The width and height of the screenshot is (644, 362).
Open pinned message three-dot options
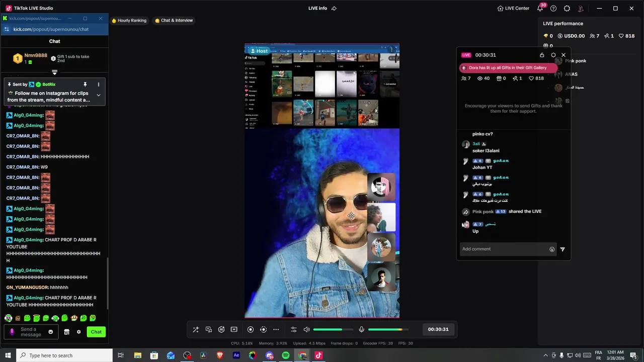click(x=99, y=84)
